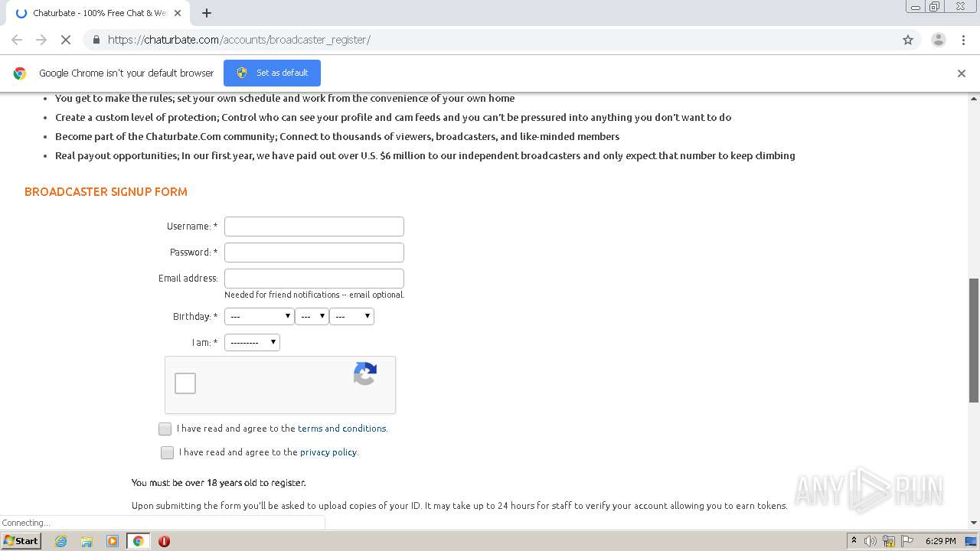Image resolution: width=980 pixels, height=551 pixels.
Task: Go back to the previous page
Action: 17,40
